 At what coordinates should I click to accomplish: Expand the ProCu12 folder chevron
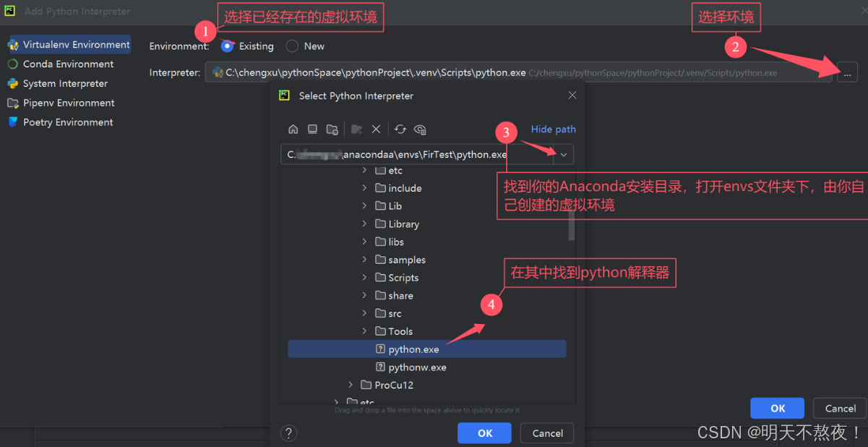point(351,386)
